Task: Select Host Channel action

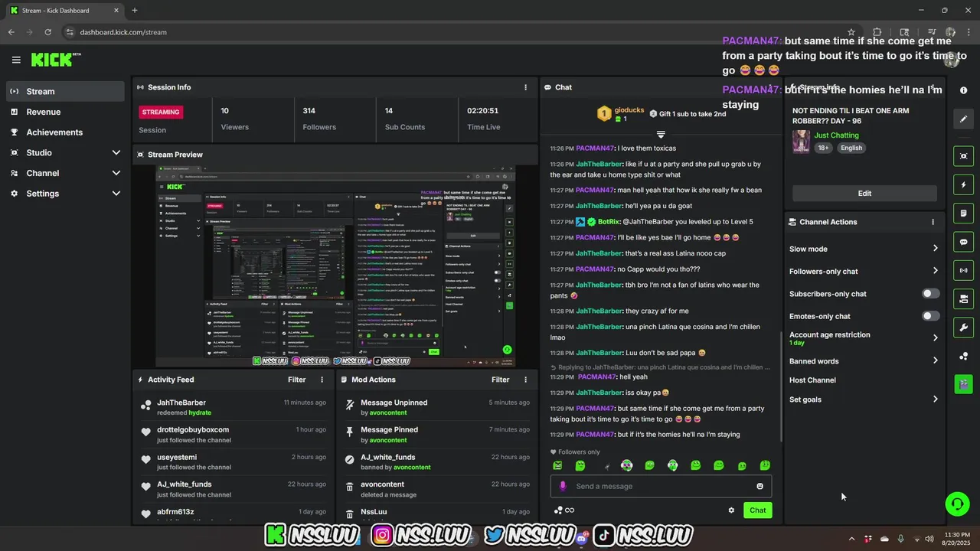Action: (812, 380)
